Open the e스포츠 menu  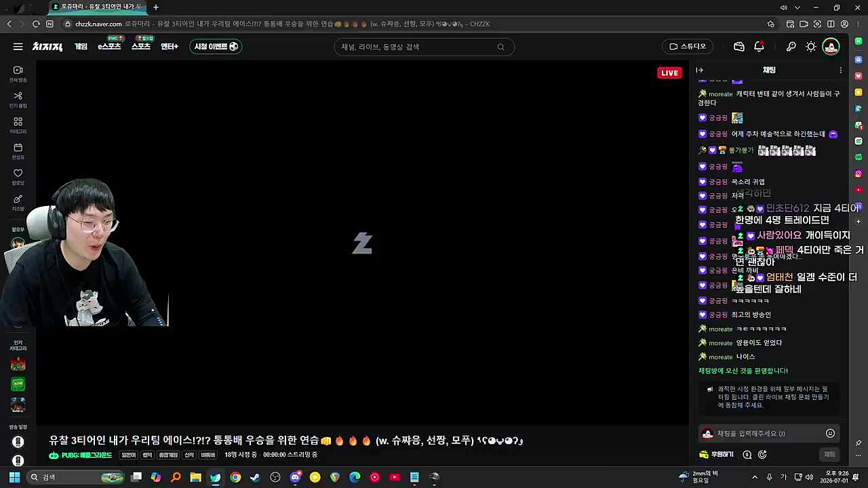click(109, 47)
